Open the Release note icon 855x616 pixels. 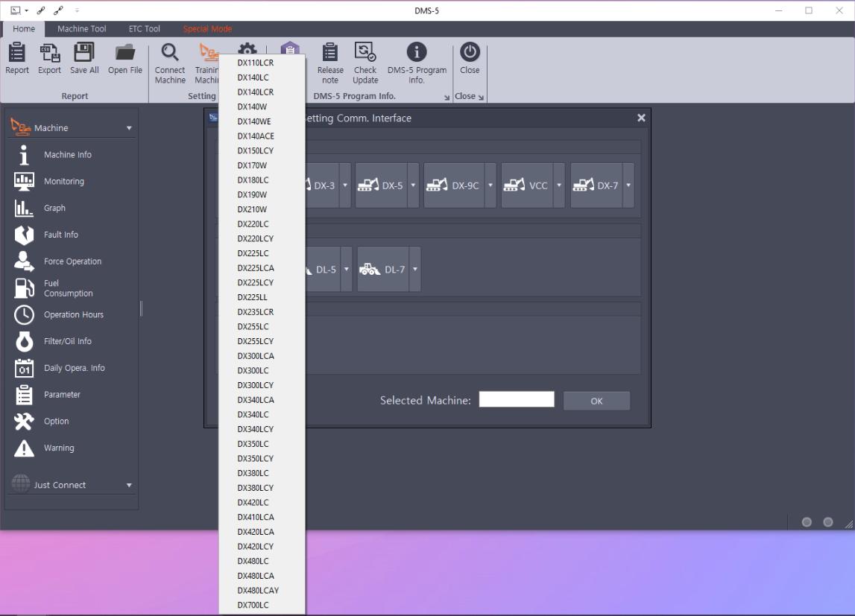click(x=330, y=53)
